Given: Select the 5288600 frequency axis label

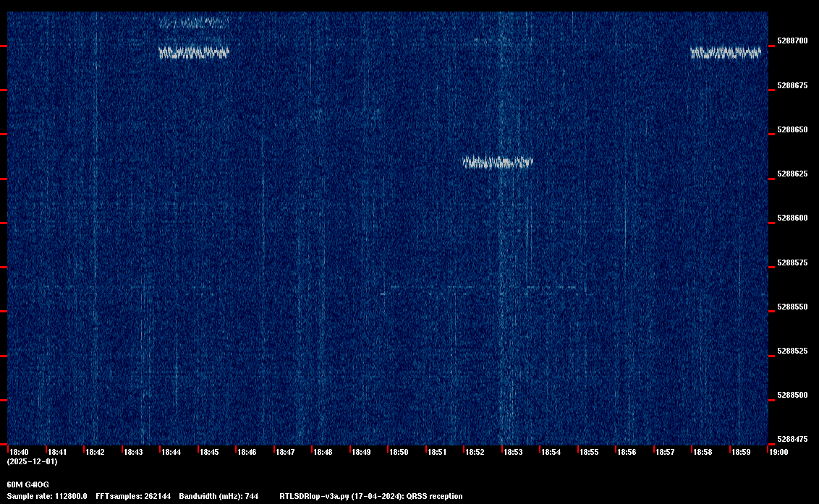Looking at the screenshot, I should (x=792, y=218).
